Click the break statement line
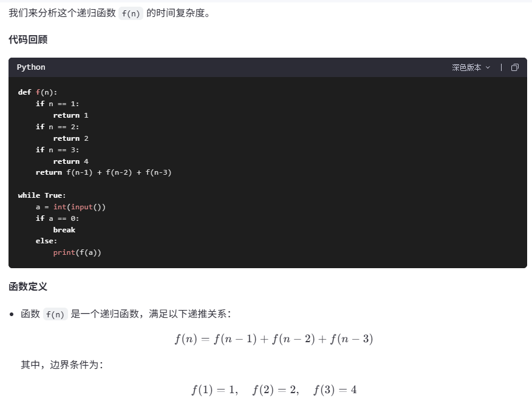 [64, 230]
